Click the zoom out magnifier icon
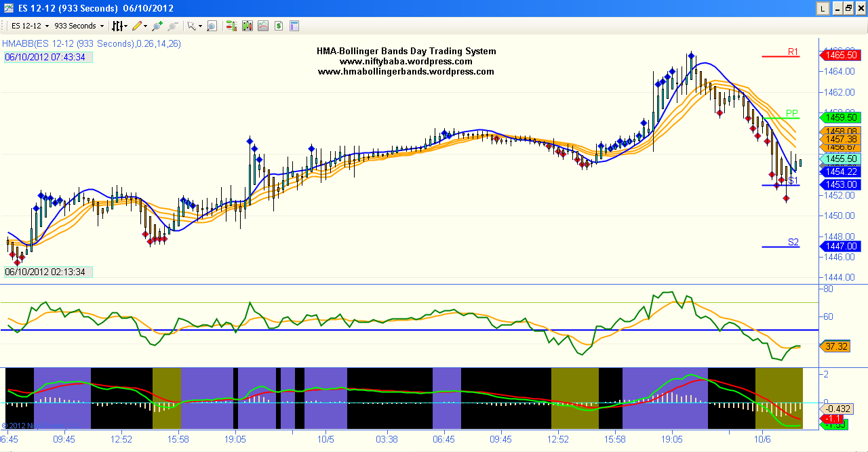868x452 pixels. tap(172, 26)
